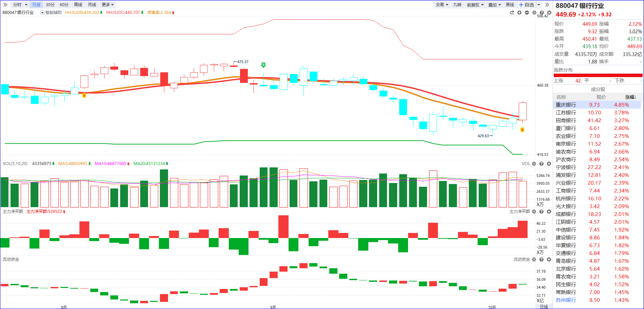Sort constituents by 涨幅 column header

[x=631, y=97]
